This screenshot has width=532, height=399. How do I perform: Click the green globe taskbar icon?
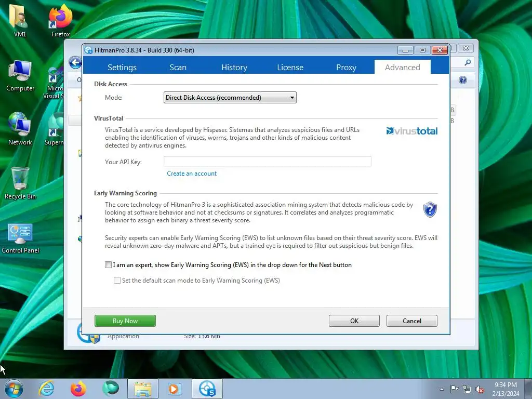(x=111, y=389)
